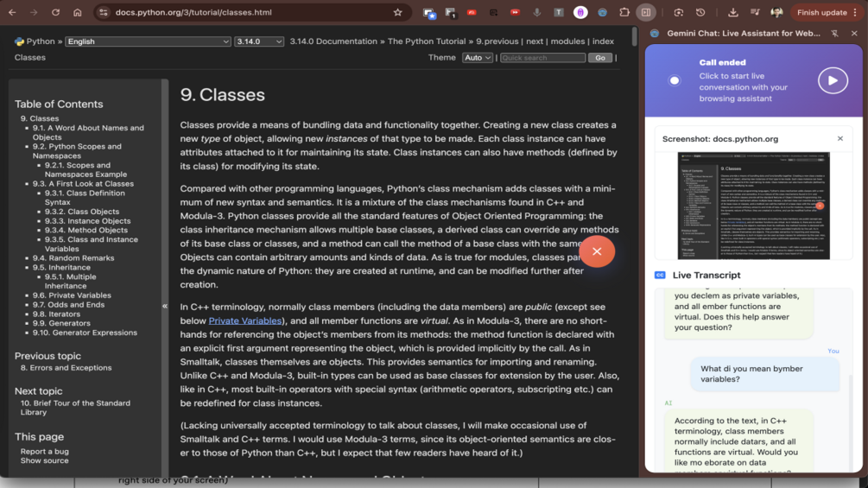
Task: Dismiss the docs.python.org screenshot card
Action: pyautogui.click(x=839, y=138)
